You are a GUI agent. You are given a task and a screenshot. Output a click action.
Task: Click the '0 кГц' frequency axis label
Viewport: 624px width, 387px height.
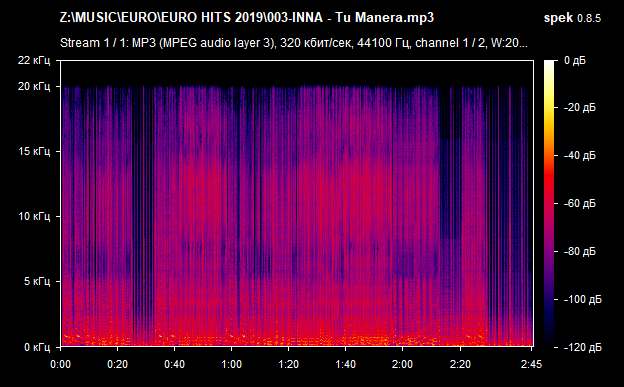(x=37, y=347)
